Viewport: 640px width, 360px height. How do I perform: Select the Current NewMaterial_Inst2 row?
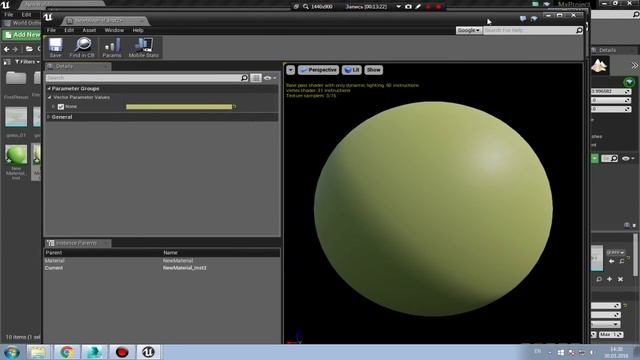(162, 268)
